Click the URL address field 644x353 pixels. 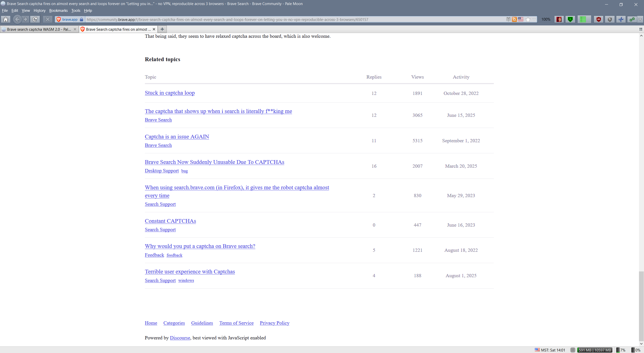[277, 19]
